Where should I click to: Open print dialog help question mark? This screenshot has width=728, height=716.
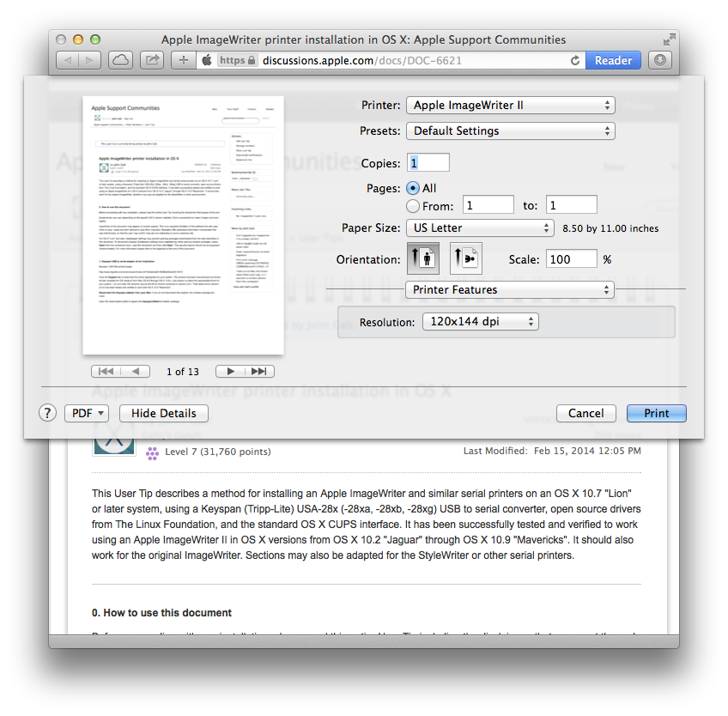click(47, 413)
